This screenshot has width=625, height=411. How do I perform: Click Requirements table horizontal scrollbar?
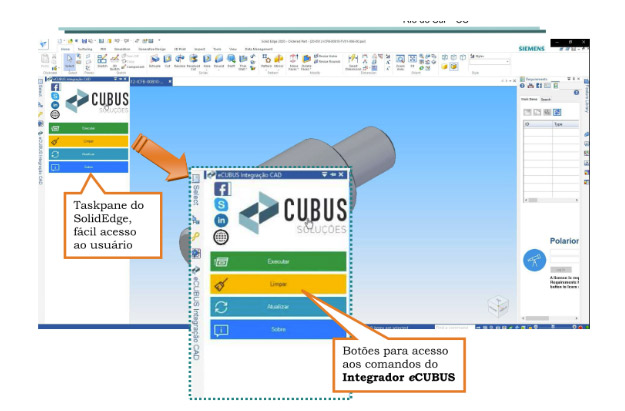point(551,200)
